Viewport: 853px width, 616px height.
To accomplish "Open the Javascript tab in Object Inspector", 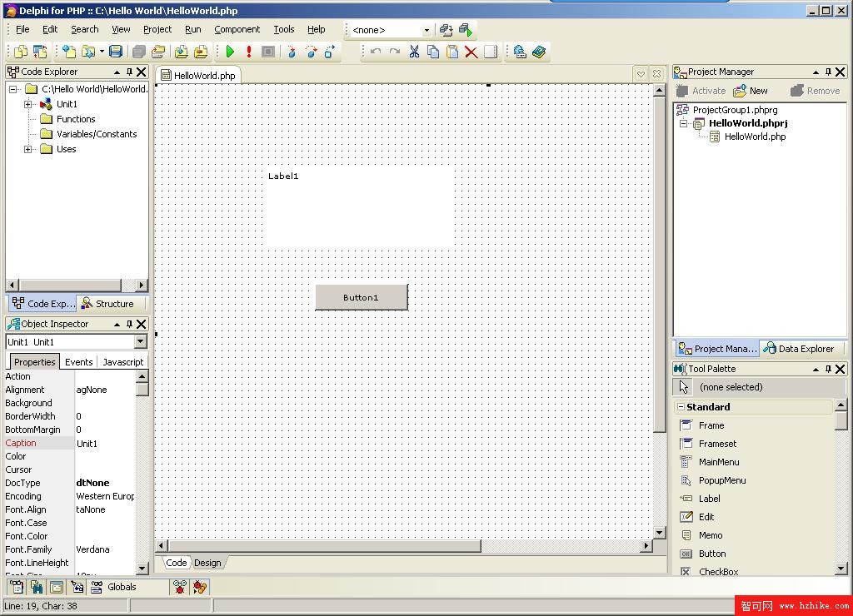I will coord(123,362).
